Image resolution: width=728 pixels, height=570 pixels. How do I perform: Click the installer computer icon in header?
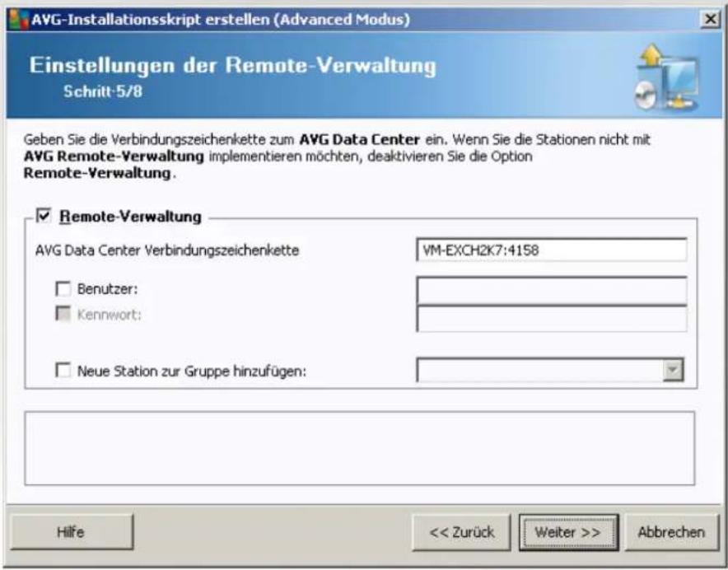[x=668, y=77]
